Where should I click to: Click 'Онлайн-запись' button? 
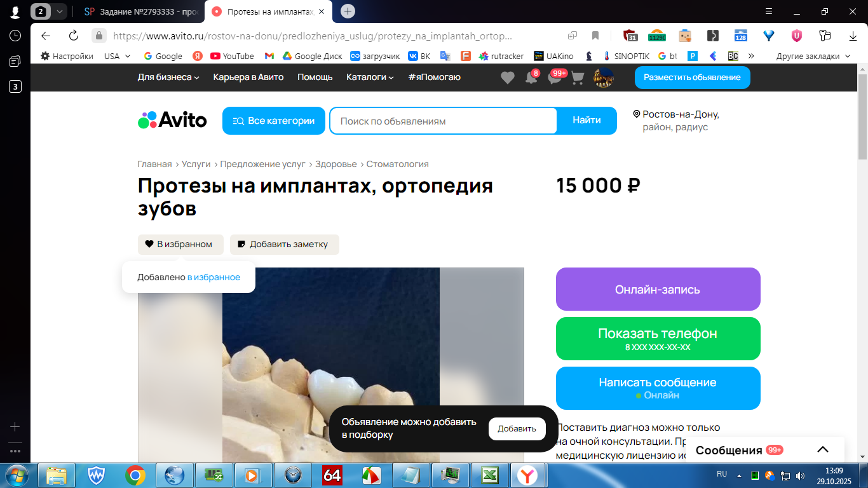[x=658, y=289]
